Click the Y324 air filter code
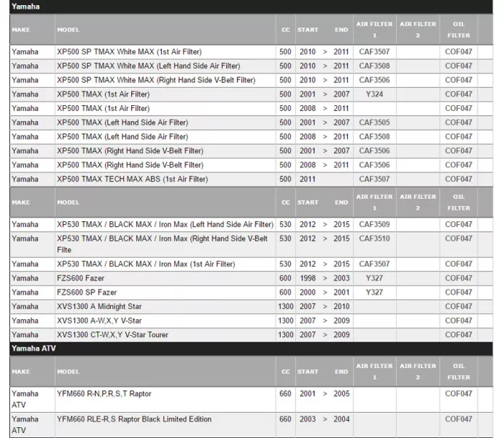Screen dimensions: 504x438 [374, 94]
